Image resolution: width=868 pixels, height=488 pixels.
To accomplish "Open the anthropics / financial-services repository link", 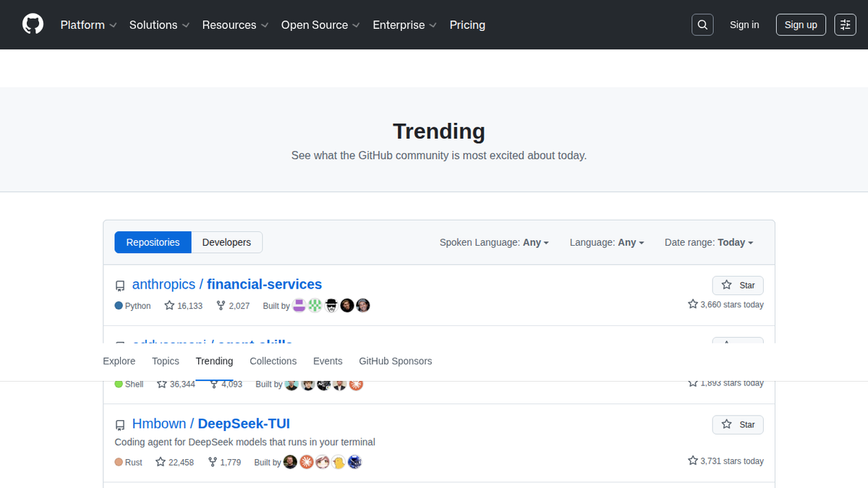I will 227,284.
